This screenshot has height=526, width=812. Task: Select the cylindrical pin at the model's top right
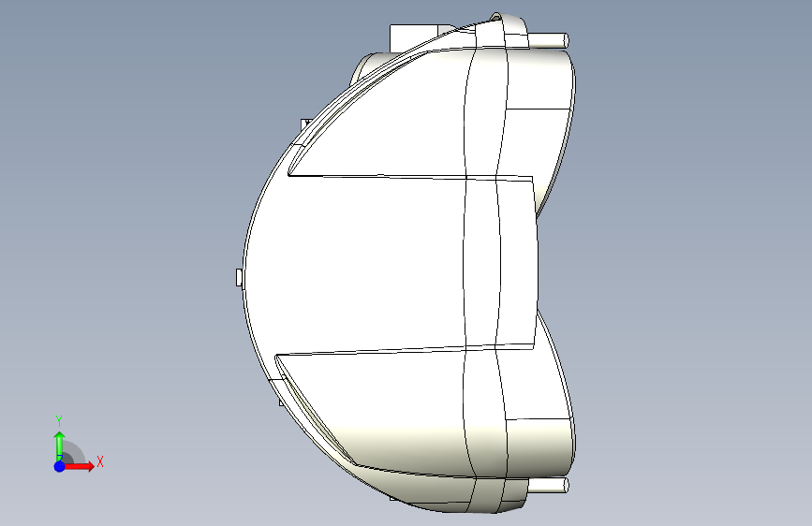(549, 41)
